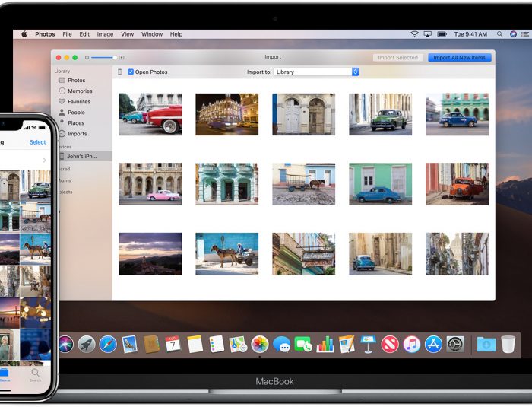Screen dimensions: 532x407
Task: Open Calendar icon showing 7
Action: point(173,344)
